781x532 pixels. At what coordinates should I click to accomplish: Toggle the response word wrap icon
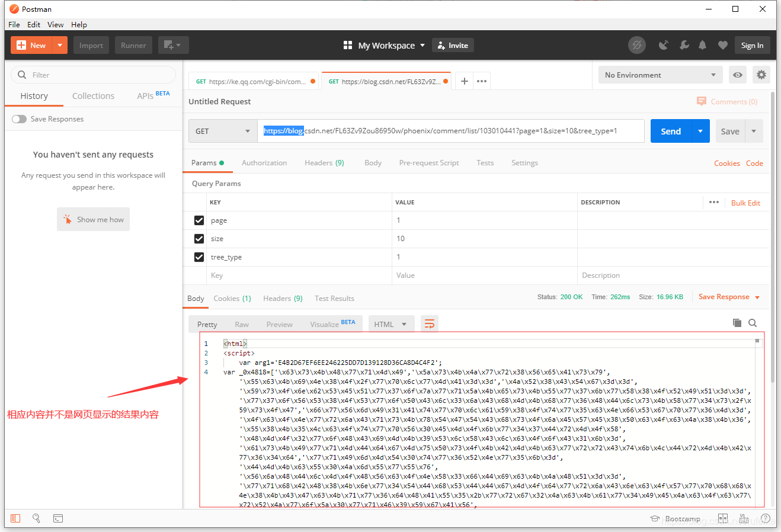click(x=430, y=323)
